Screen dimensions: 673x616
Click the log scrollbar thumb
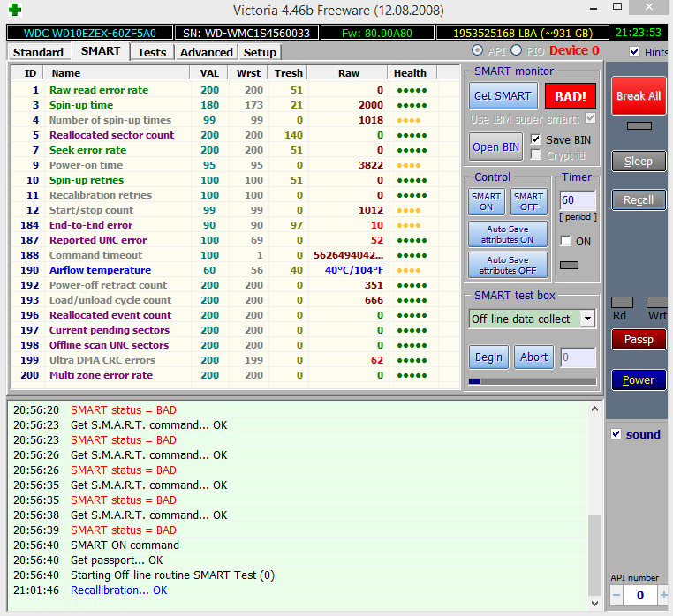594,555
